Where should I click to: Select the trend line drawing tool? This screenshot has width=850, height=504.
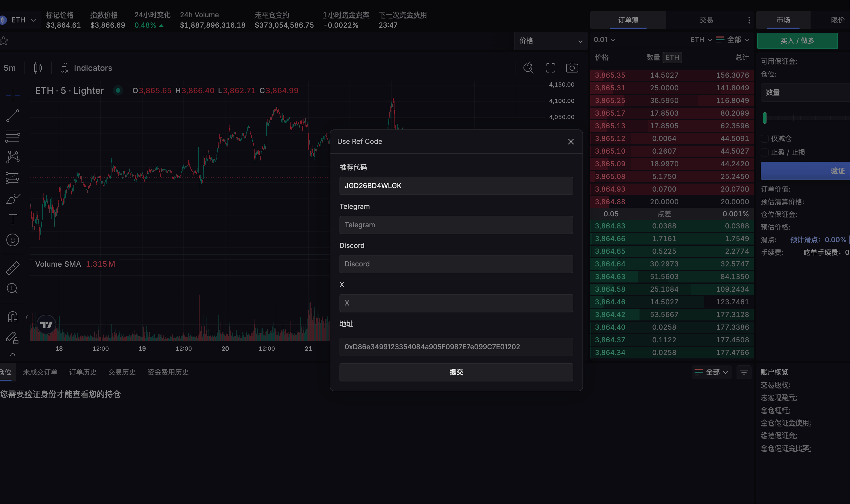(x=13, y=116)
